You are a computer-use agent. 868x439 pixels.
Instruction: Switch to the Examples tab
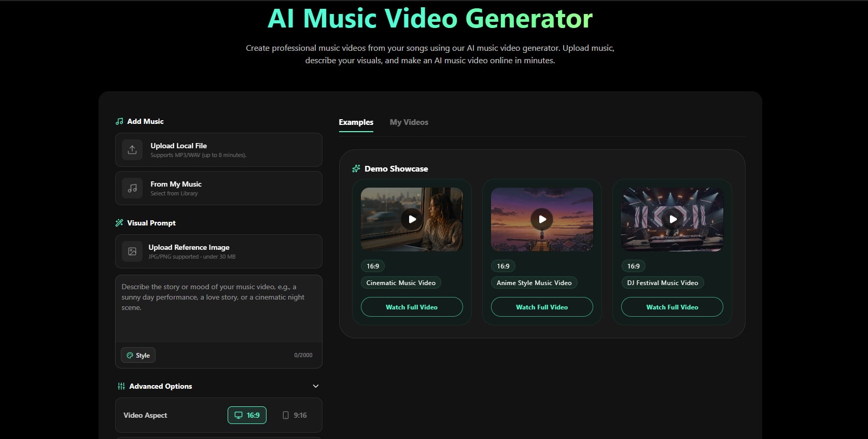356,122
